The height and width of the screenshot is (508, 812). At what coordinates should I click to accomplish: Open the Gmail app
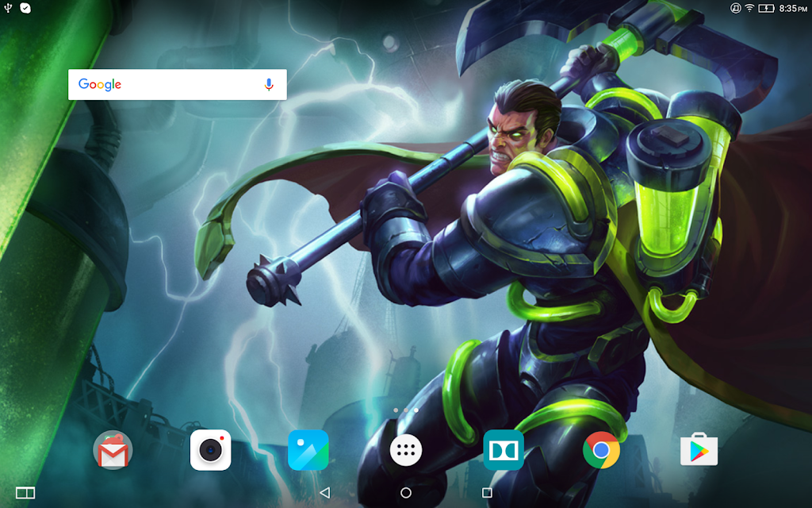click(113, 450)
